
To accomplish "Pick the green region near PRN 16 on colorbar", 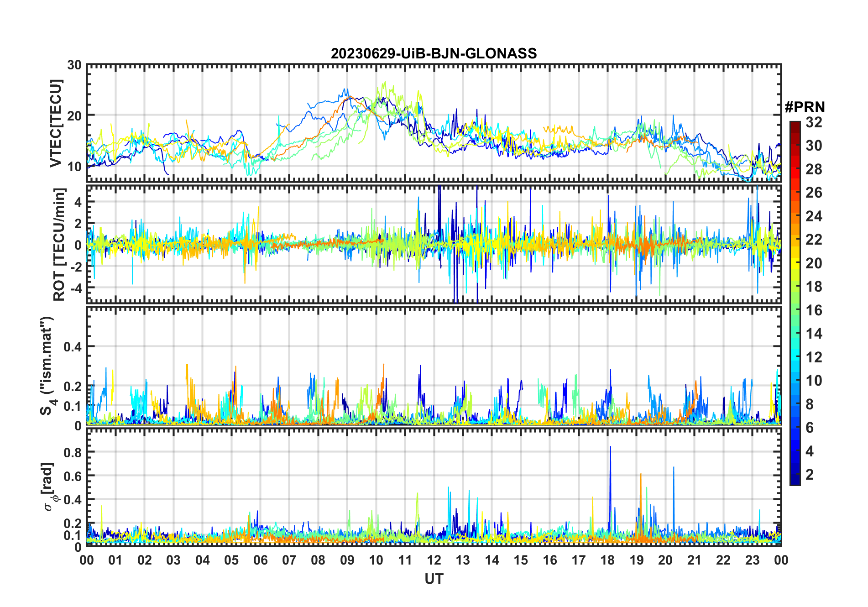I will [795, 310].
